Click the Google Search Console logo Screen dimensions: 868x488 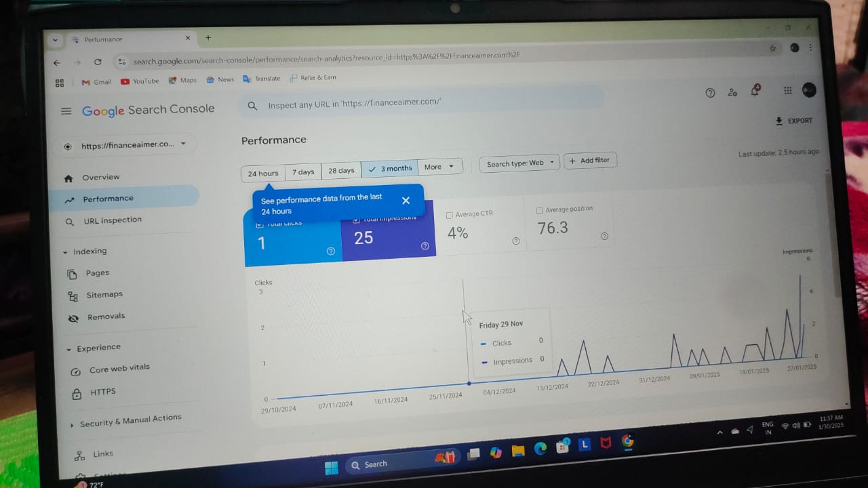148,110
